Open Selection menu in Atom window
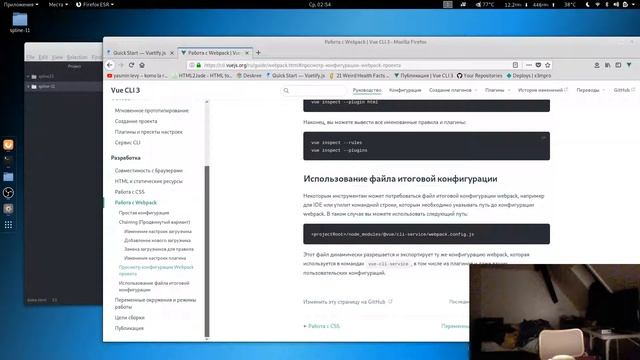Image resolution: width=640 pixels, height=360 pixels. point(77,57)
